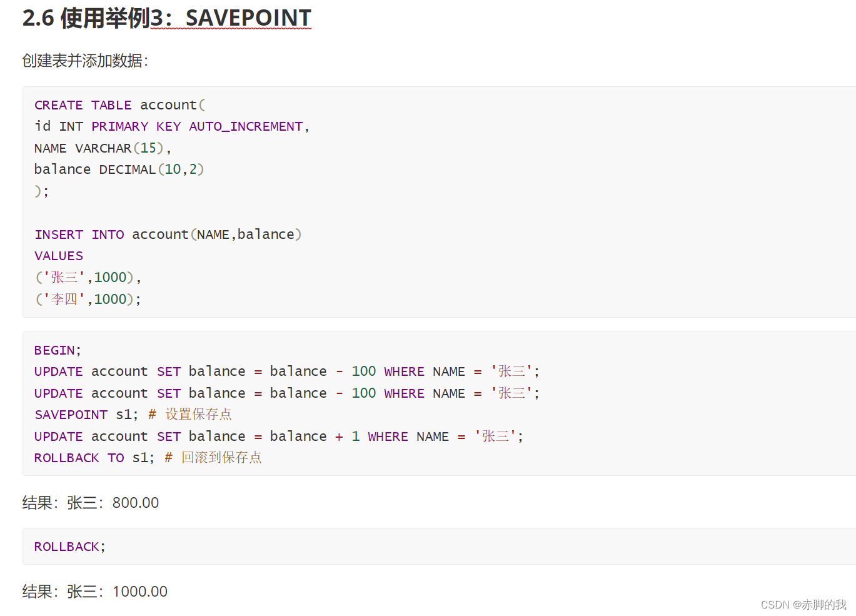This screenshot has width=856, height=616.
Task: Click the comment '# 设置保存点'
Action: tap(190, 415)
